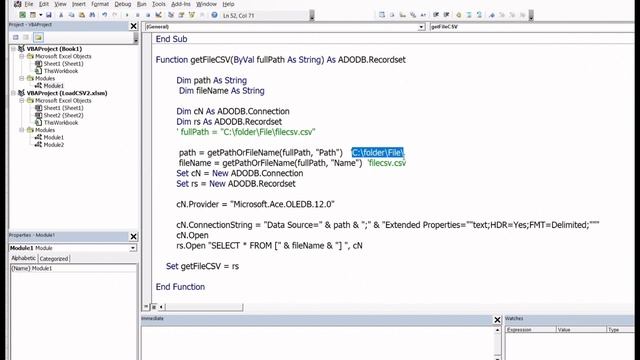640x360 pixels.
Task: Click the Break pause icon
Action: (138, 15)
